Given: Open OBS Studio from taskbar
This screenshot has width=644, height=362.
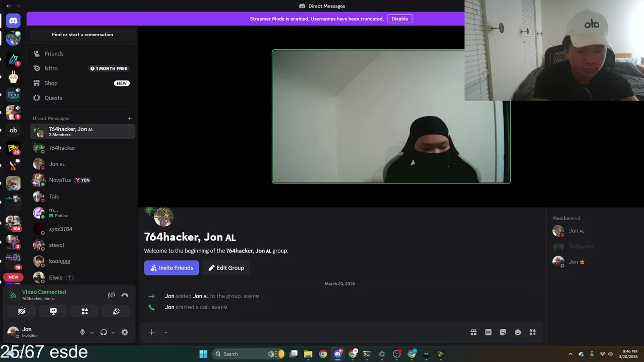Looking at the screenshot, I should pyautogui.click(x=396, y=354).
